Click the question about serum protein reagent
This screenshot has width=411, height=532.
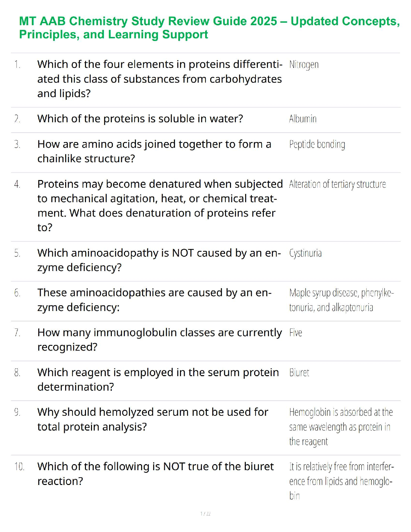point(158,380)
